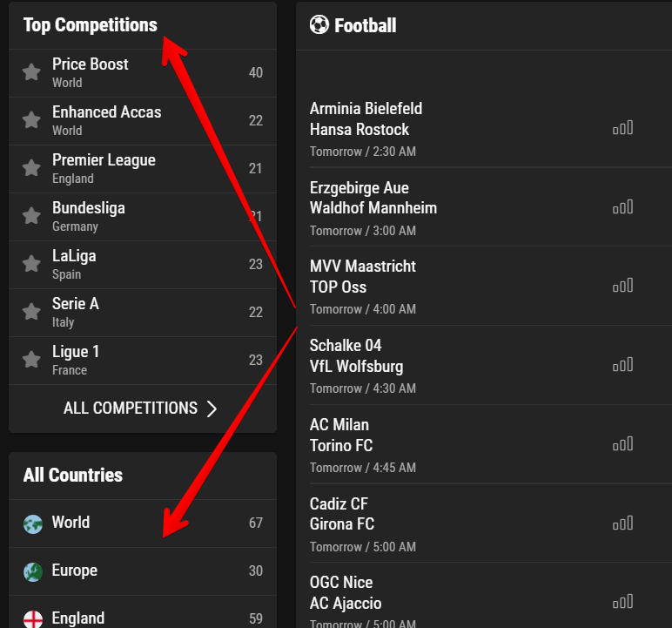
Task: Open stats icon for OGC Nice match
Action: coord(622,602)
